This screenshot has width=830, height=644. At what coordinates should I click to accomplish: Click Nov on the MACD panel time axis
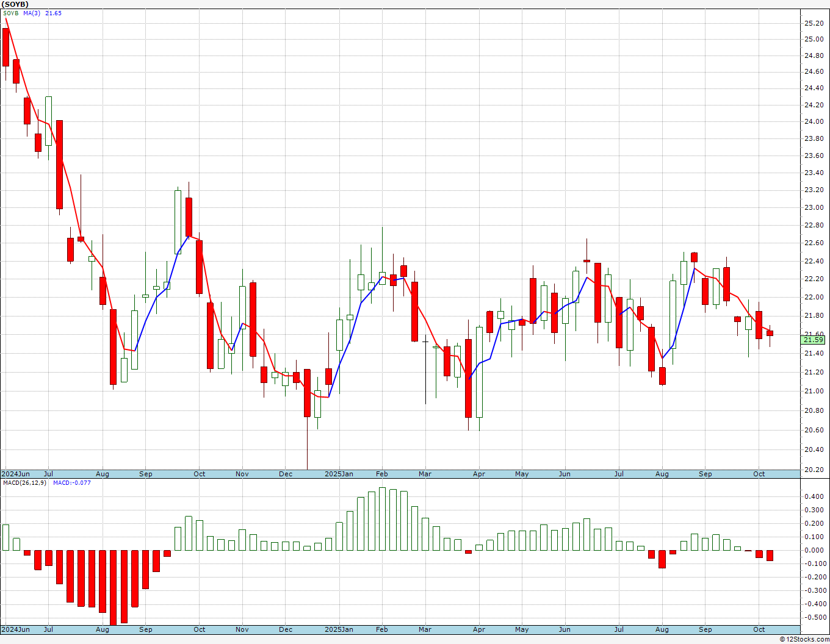coord(242,629)
